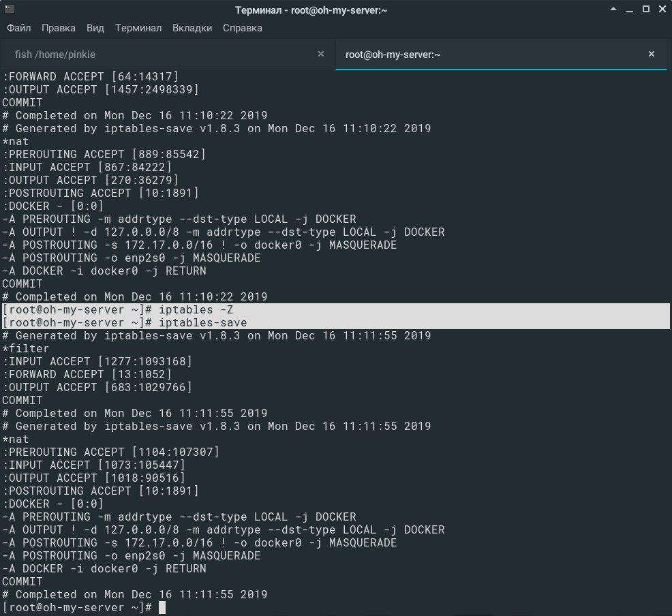Click the terminal icon in the title bar
672x616 pixels.
pos(10,9)
